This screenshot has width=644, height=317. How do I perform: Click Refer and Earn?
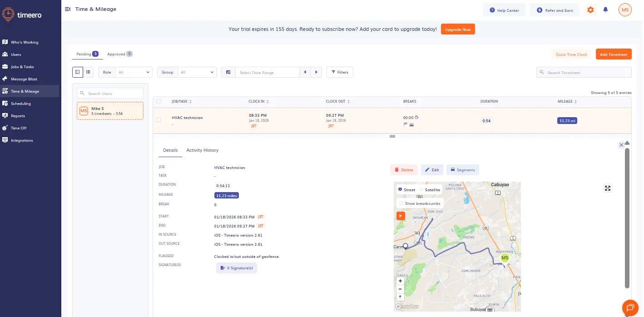coord(555,10)
